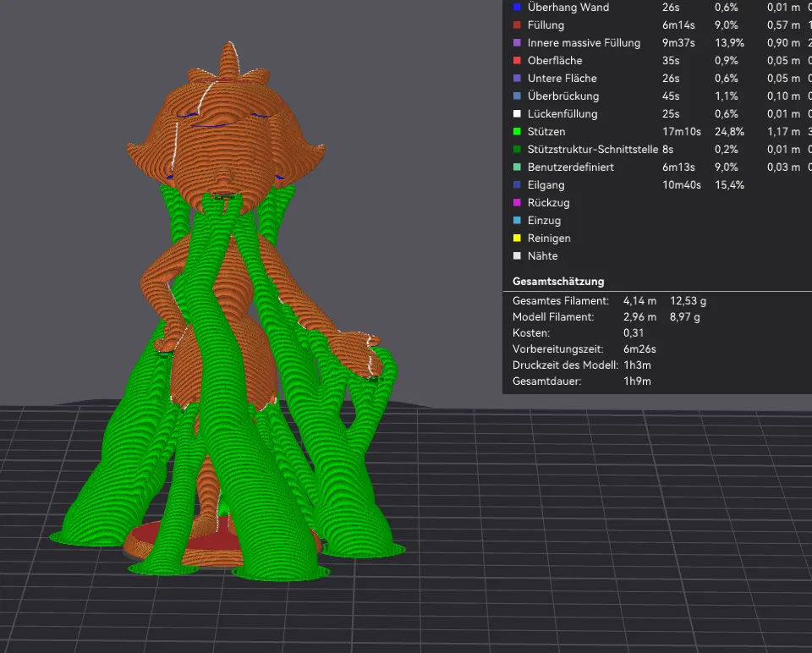Click the Stützen time value 17m10s

click(682, 132)
